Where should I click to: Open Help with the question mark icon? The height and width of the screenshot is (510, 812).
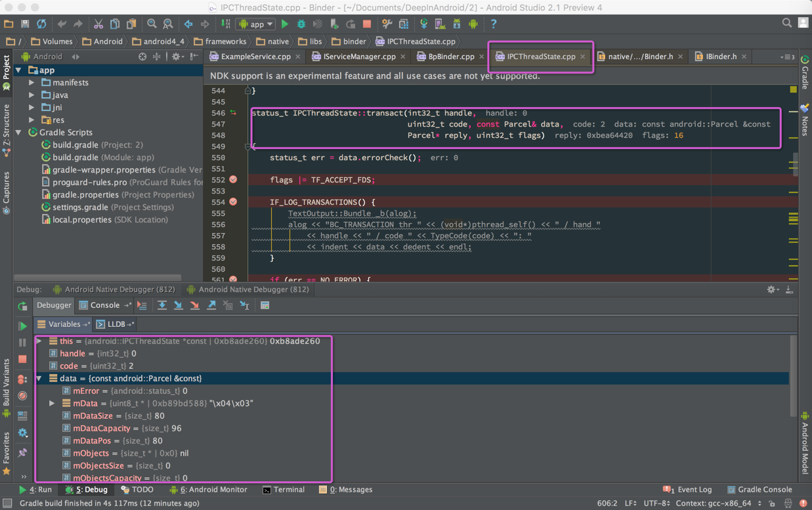[x=494, y=24]
